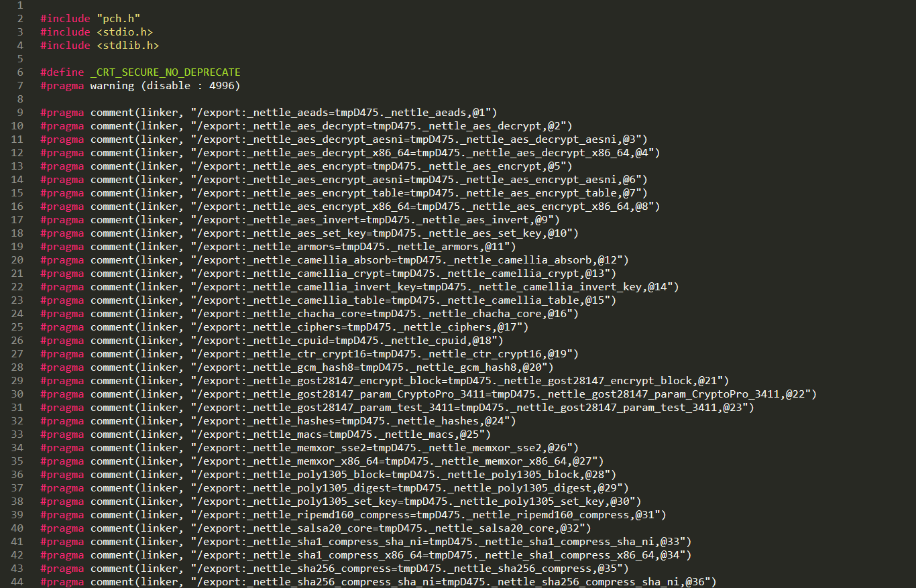Image resolution: width=916 pixels, height=588 pixels.
Task: Click line number 44 in the gutter
Action: pos(17,582)
